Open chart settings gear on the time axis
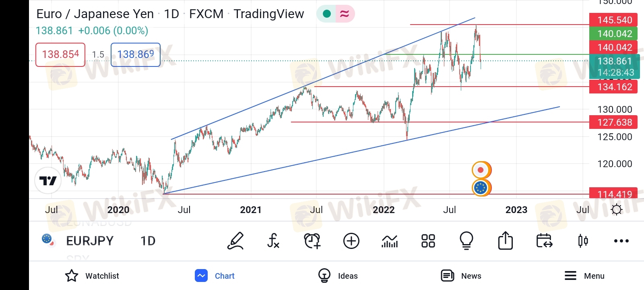Image resolution: width=644 pixels, height=290 pixels. click(x=616, y=209)
